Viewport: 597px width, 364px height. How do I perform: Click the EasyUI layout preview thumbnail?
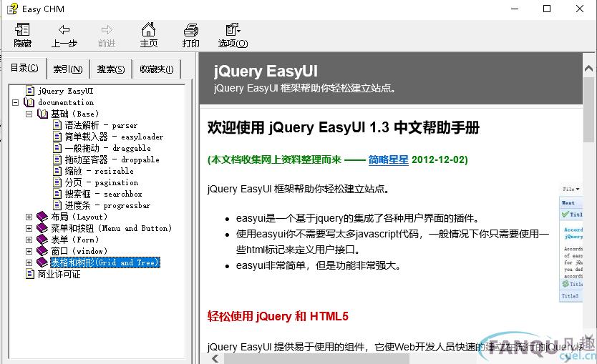point(571,243)
